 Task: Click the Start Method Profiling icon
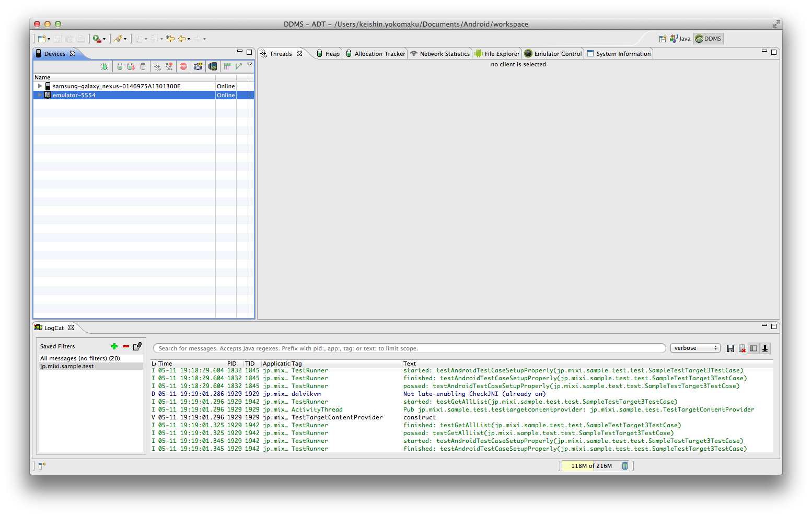pyautogui.click(x=169, y=66)
